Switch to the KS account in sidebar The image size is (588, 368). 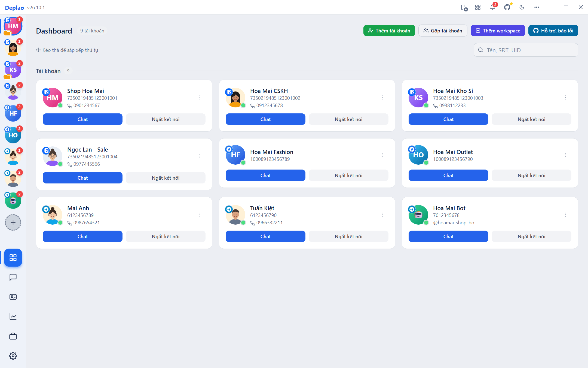click(x=13, y=70)
